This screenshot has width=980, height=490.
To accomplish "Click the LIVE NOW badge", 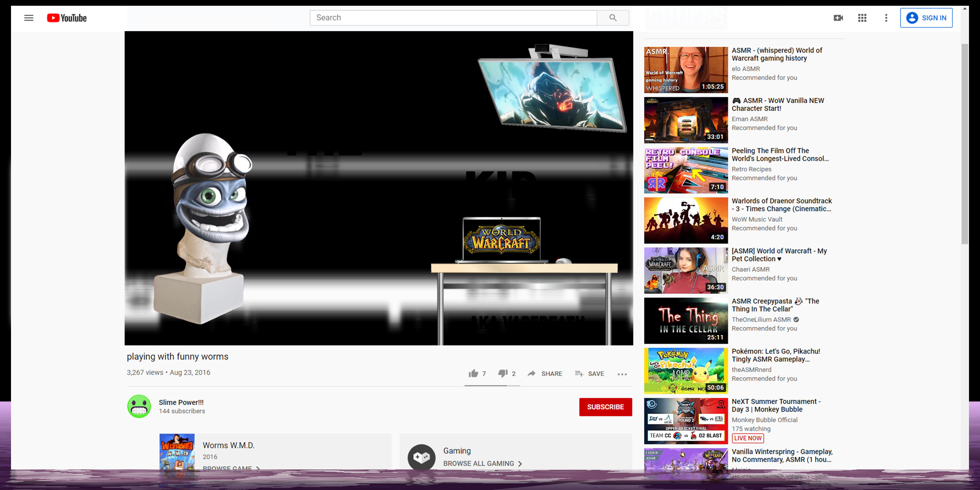I will pyautogui.click(x=748, y=438).
